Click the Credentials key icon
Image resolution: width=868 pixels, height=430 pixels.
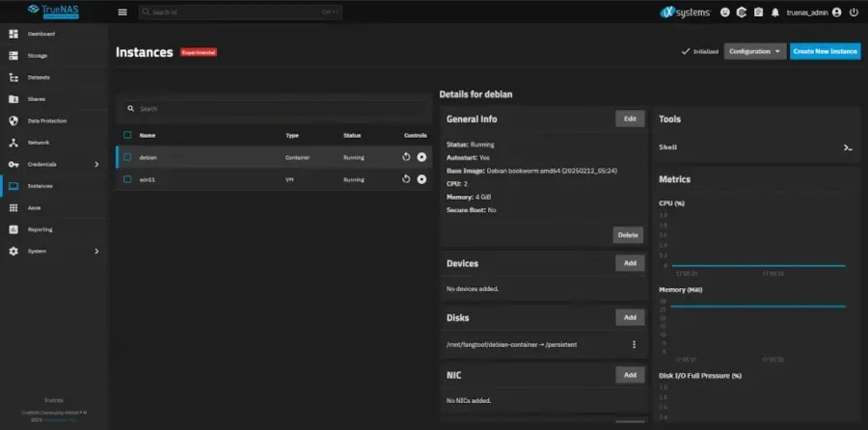tap(14, 164)
